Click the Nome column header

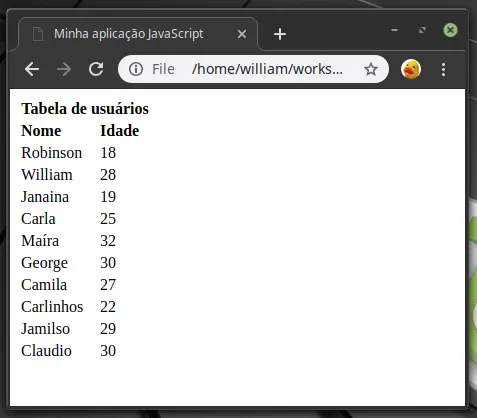(41, 130)
